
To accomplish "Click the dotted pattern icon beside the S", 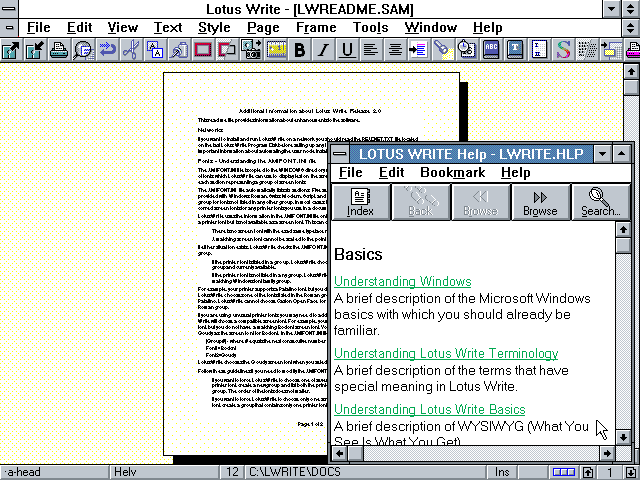I will pyautogui.click(x=588, y=50).
